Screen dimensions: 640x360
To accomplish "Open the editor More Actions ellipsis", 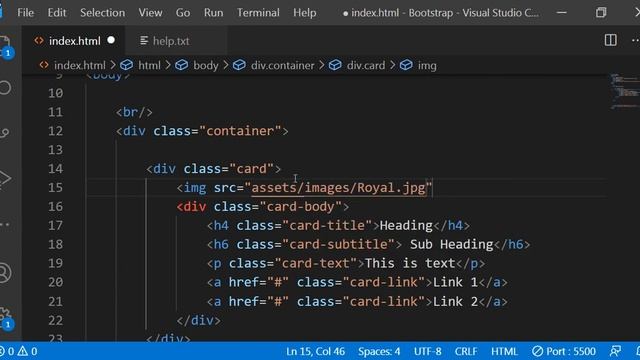I will tap(635, 40).
